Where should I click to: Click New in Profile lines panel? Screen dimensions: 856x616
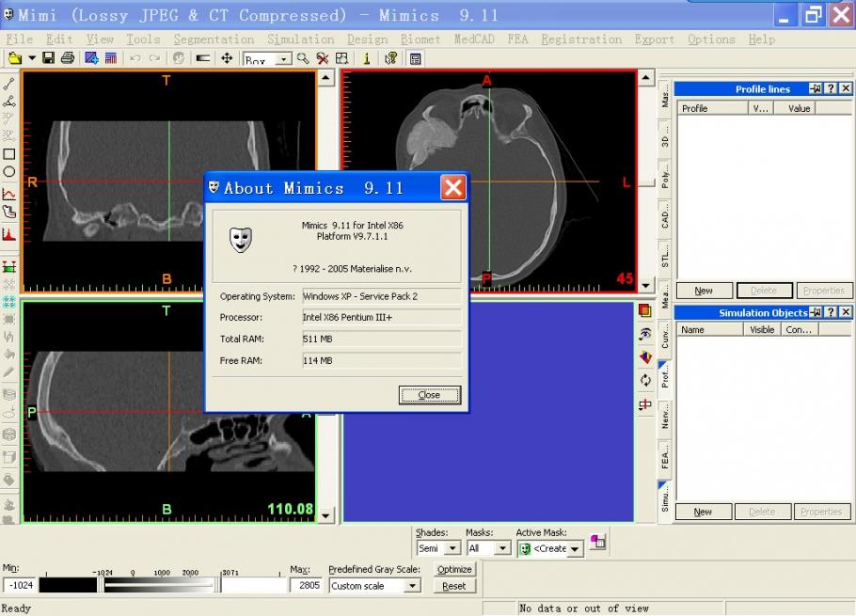(x=704, y=291)
